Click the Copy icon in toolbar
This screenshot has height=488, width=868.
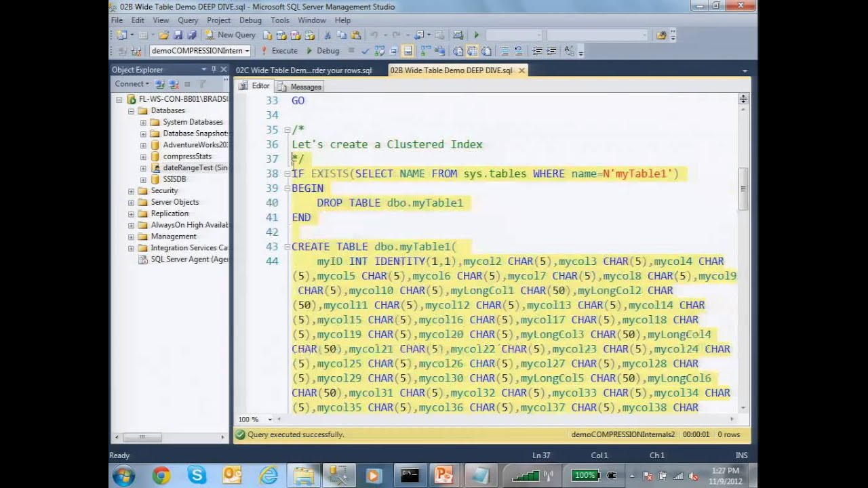[x=341, y=35]
